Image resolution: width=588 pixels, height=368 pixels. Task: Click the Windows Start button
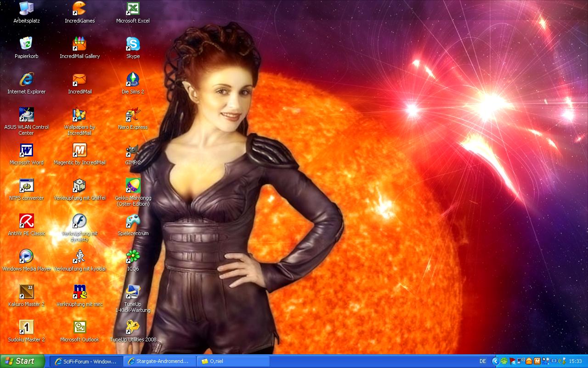point(22,361)
